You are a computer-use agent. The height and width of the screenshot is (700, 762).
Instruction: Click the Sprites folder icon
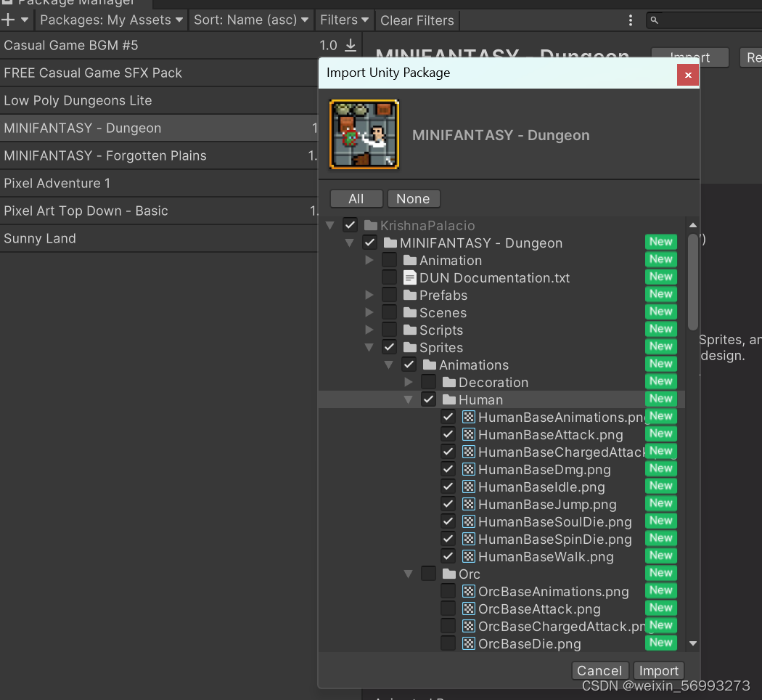(410, 347)
